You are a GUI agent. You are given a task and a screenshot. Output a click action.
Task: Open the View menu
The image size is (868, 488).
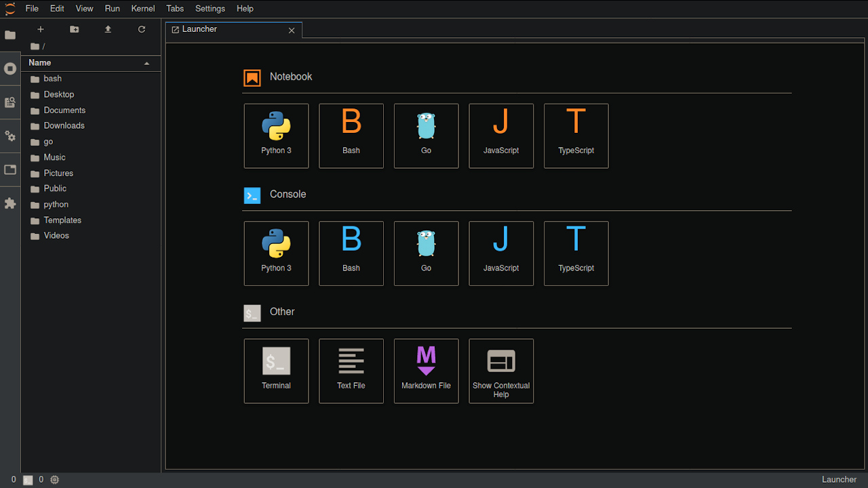[x=85, y=9]
